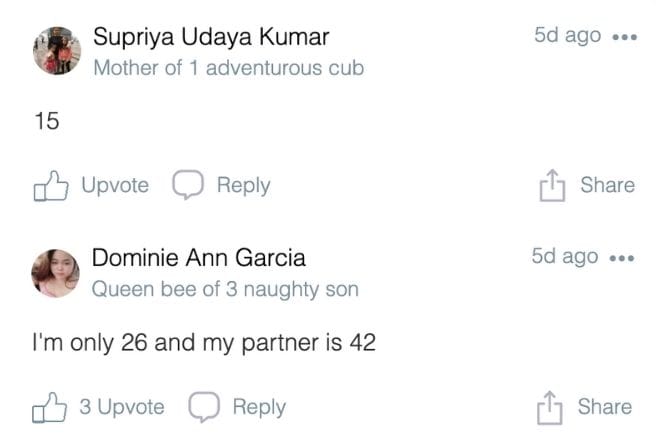The height and width of the screenshot is (445, 670).
Task: Open the three-dot menu on Dominie's comment
Action: (622, 258)
